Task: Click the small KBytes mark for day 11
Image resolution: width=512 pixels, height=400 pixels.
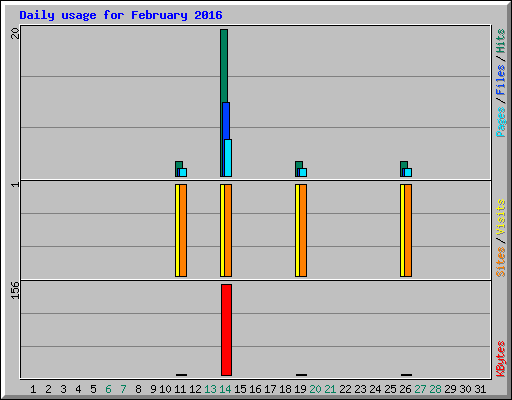Action: point(181,375)
